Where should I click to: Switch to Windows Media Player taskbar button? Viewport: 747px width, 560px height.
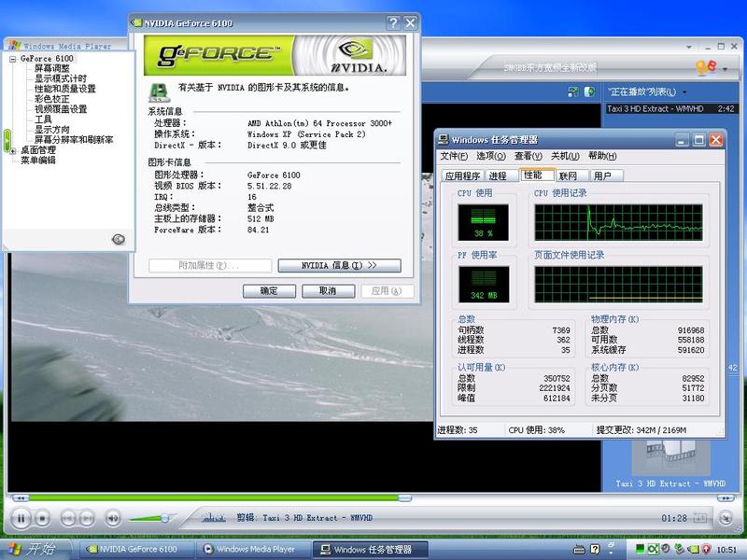point(253,549)
